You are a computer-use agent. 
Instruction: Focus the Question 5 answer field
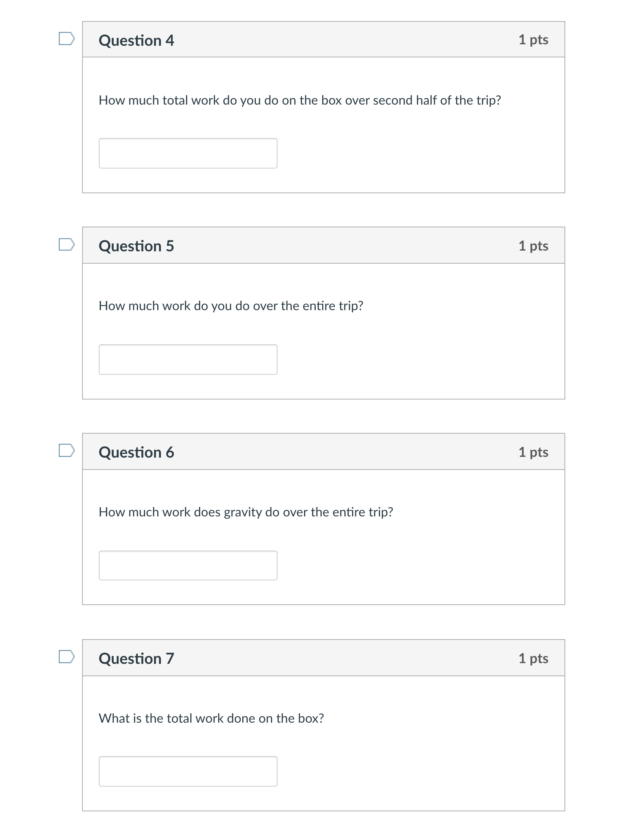pyautogui.click(x=188, y=359)
